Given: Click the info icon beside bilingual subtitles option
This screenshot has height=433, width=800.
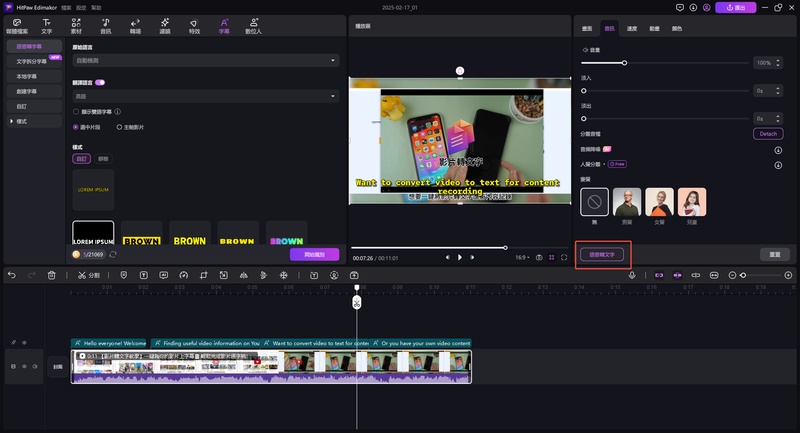Looking at the screenshot, I should [117, 111].
